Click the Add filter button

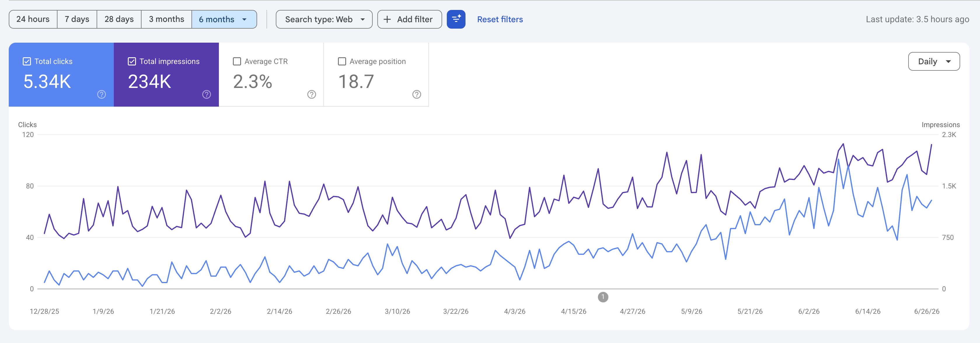click(x=409, y=19)
